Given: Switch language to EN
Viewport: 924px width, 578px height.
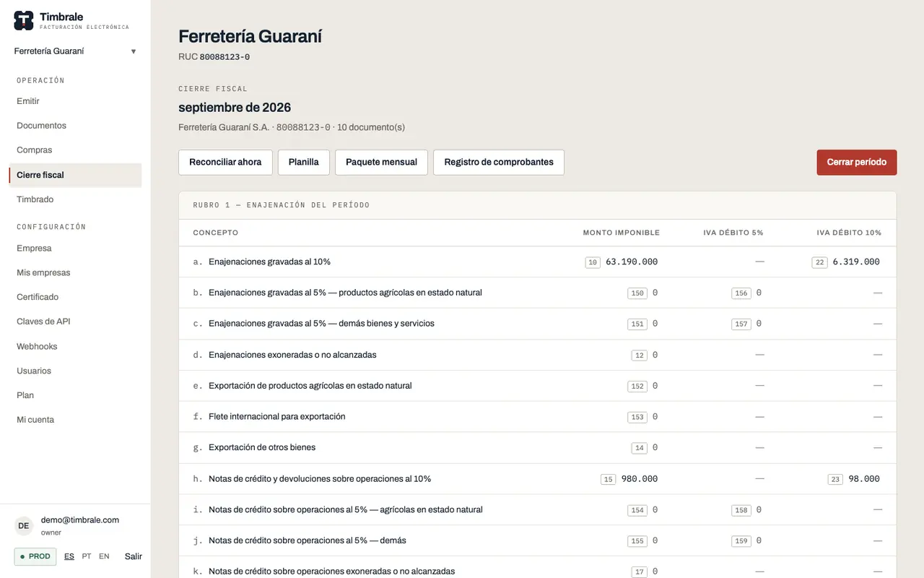Looking at the screenshot, I should pyautogui.click(x=105, y=556).
